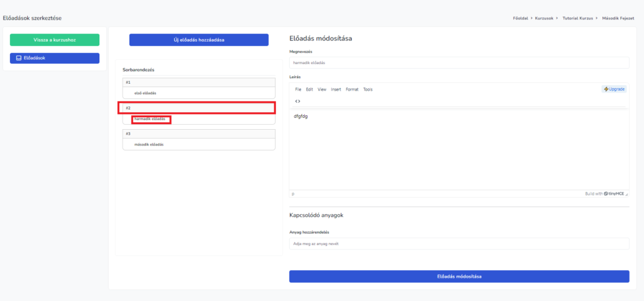Screen dimensions: 644x301
Task: Click Új előadás hozzáadása button
Action: point(199,40)
